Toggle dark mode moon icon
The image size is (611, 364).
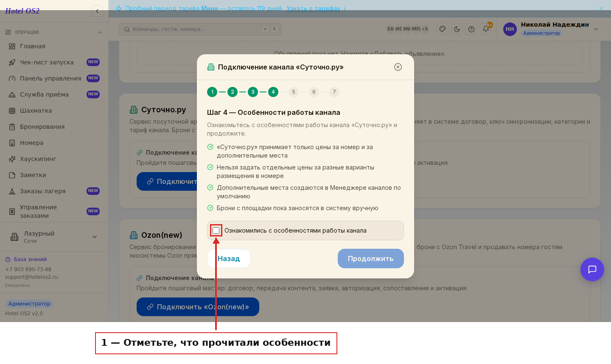(x=457, y=29)
